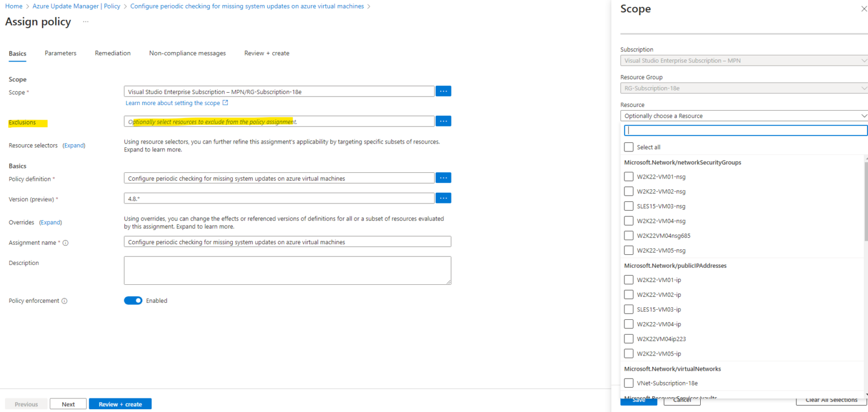Screen dimensions: 868x412
Task: Open the Scope picker ellipsis button
Action: (444, 91)
